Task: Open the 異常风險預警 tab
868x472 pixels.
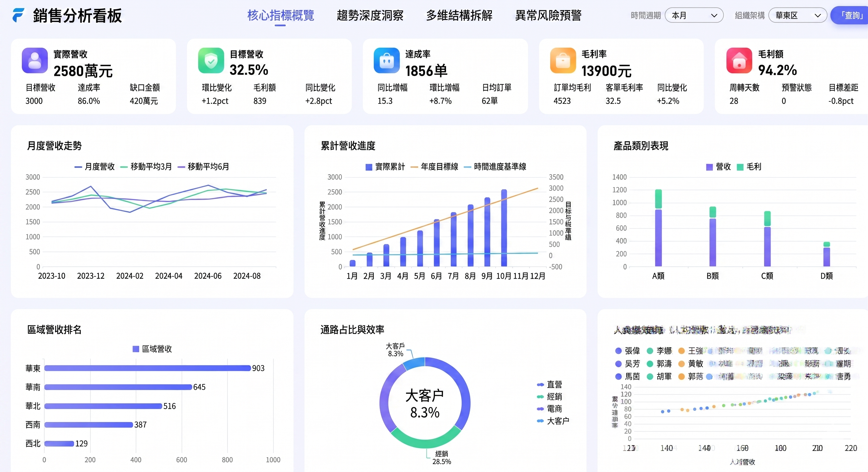Action: pos(548,15)
